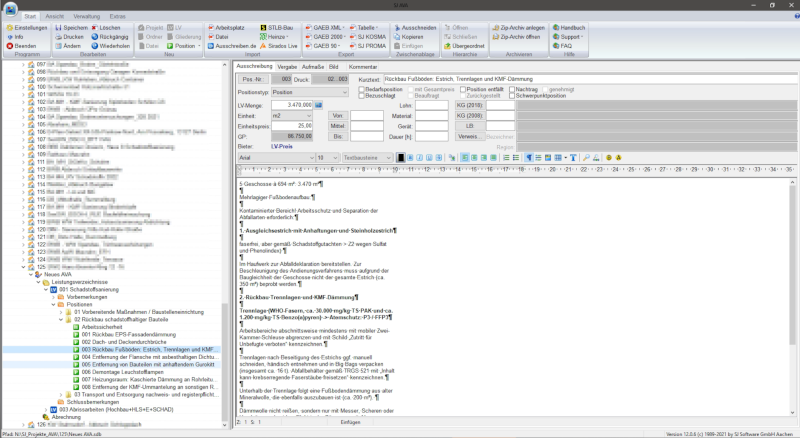Image resolution: width=800 pixels, height=438 pixels.
Task: Click Zip-Archiv öffnen
Action: 516,37
